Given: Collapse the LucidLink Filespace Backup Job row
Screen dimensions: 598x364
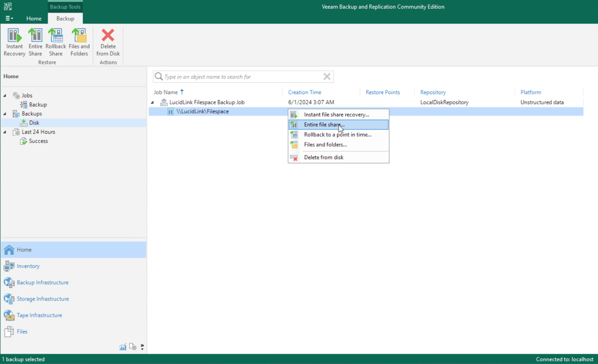Looking at the screenshot, I should pos(152,102).
